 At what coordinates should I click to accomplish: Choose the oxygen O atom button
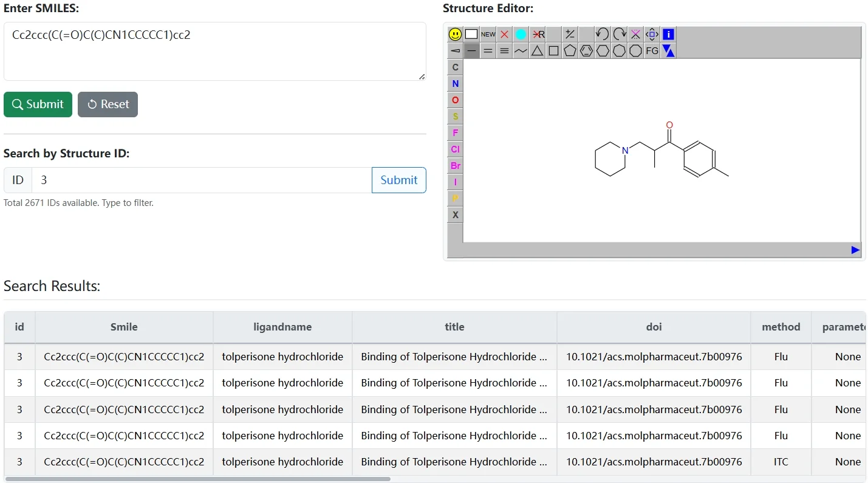click(x=455, y=100)
